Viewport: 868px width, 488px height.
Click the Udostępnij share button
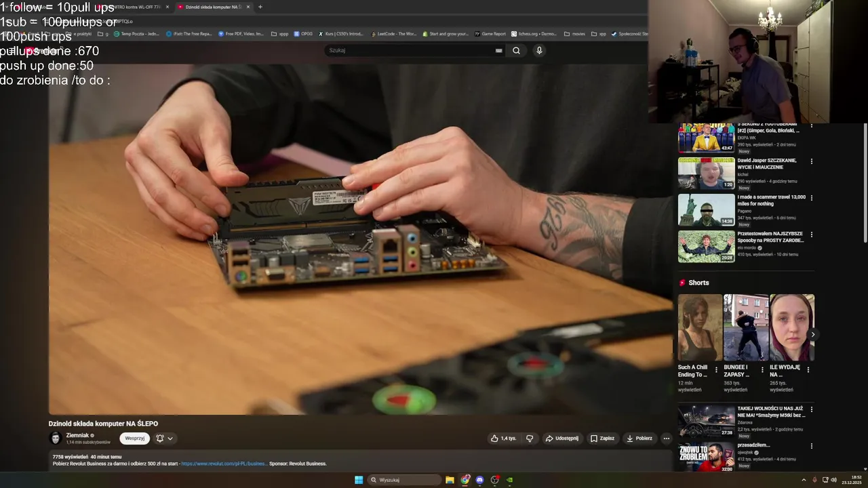pos(562,439)
